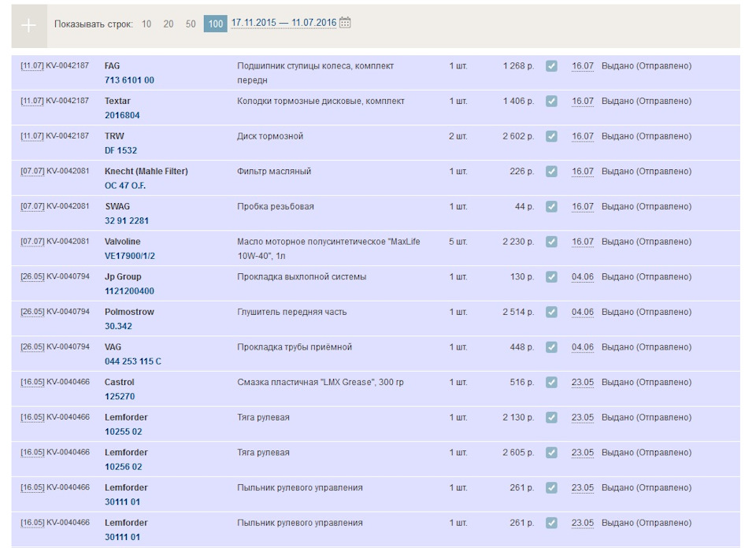Screen dimensions: 756x548
Task: Toggle checkbox in Jp Group 1121200400 row
Action: [x=551, y=277]
